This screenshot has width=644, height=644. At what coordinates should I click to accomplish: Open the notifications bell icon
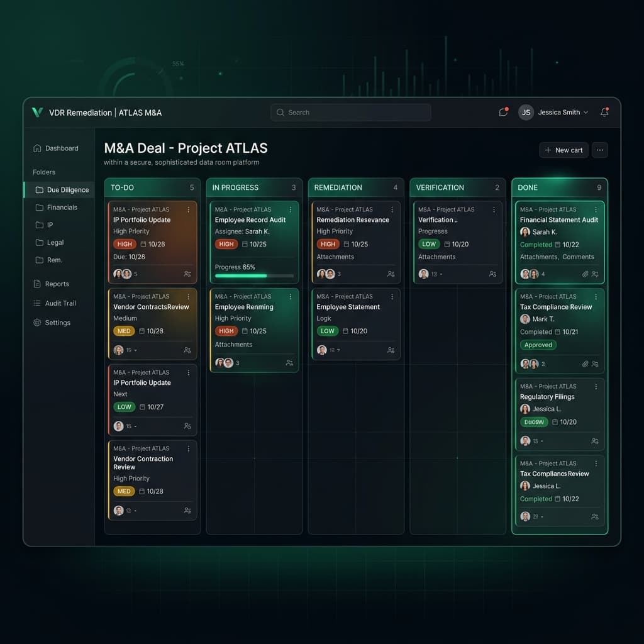point(604,112)
